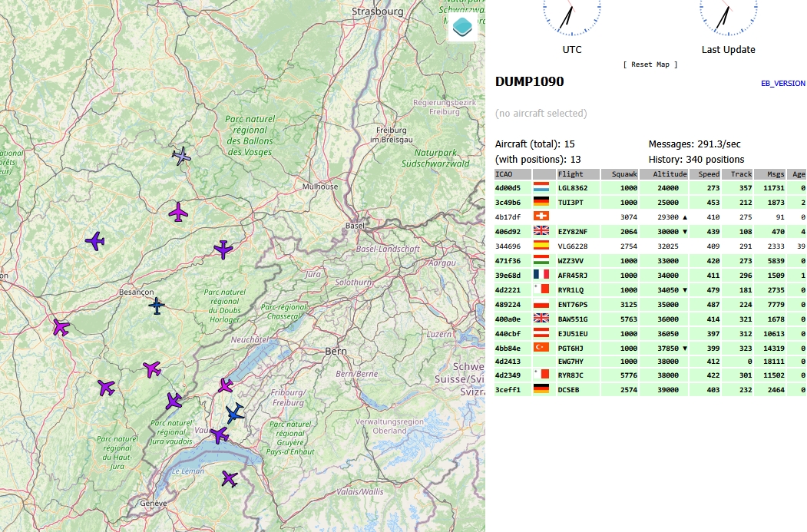807x532 pixels.
Task: Click Swiss flag in 4b17df row
Action: point(541,217)
